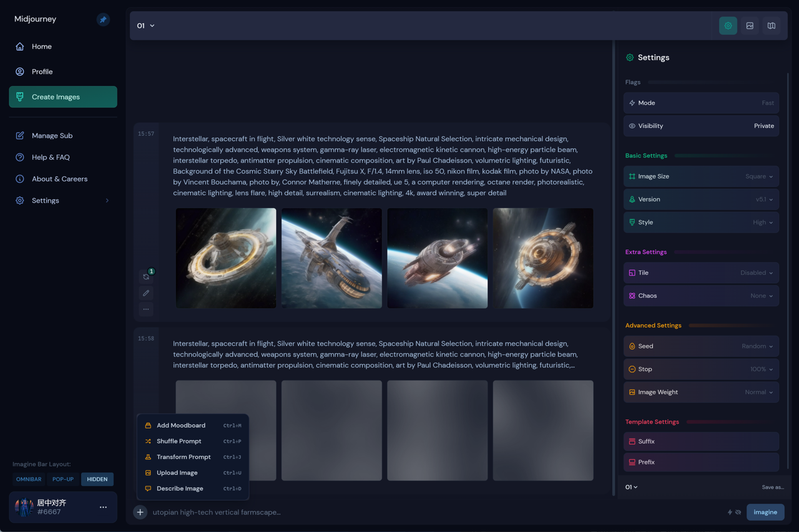Open the book guide panel icon
799x532 pixels.
(771, 26)
